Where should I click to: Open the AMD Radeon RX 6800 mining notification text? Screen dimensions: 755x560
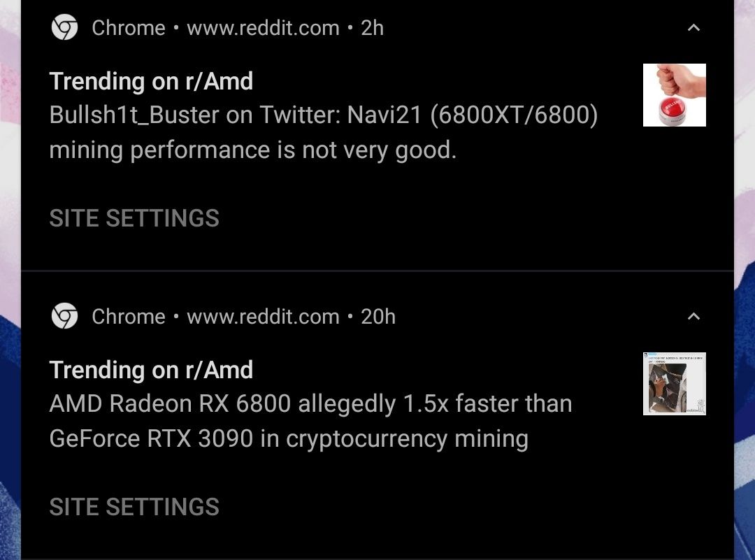[310, 422]
